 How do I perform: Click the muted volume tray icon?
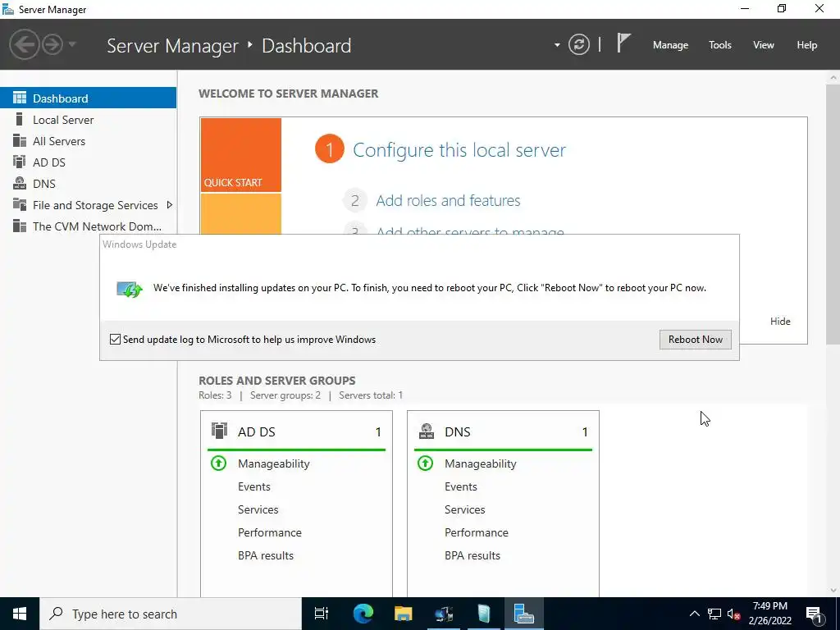click(x=733, y=614)
